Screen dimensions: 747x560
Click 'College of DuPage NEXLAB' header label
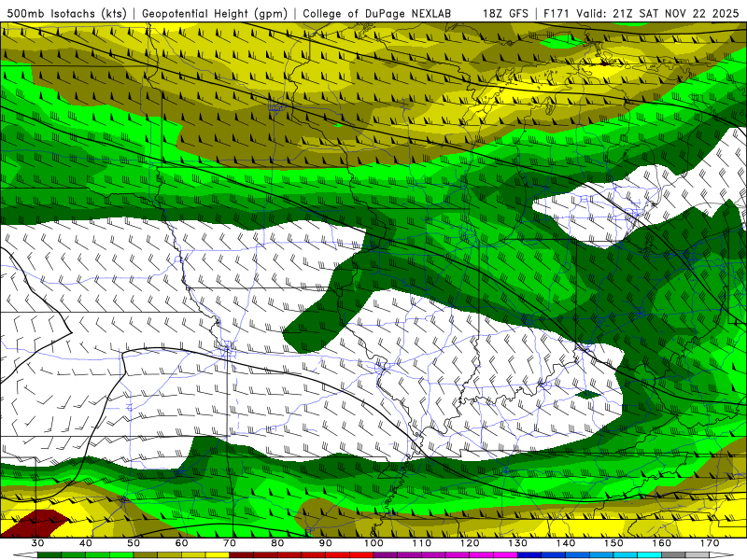376,14
